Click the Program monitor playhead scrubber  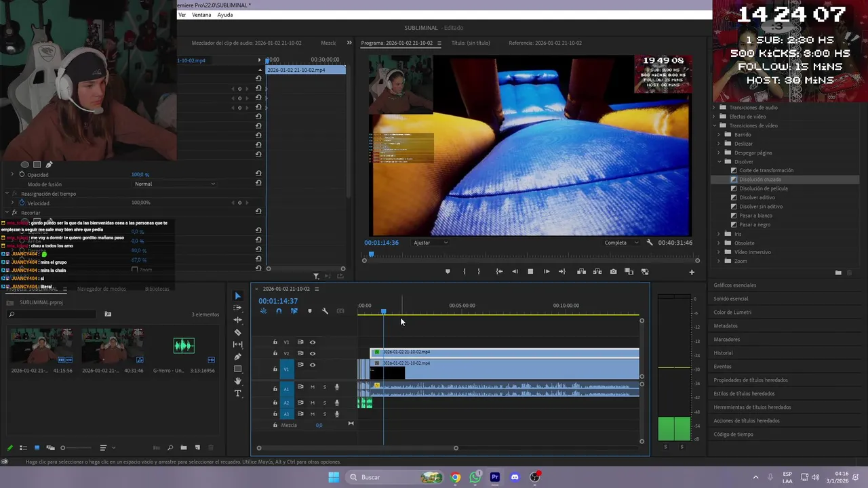pyautogui.click(x=371, y=255)
